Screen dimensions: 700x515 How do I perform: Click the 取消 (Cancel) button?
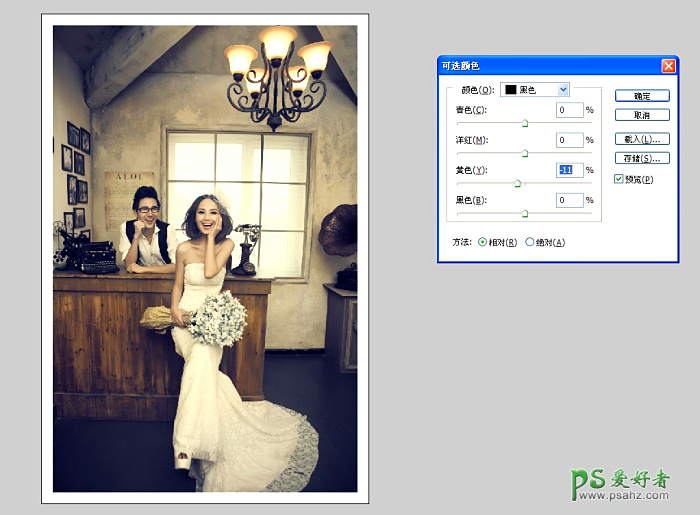click(641, 115)
